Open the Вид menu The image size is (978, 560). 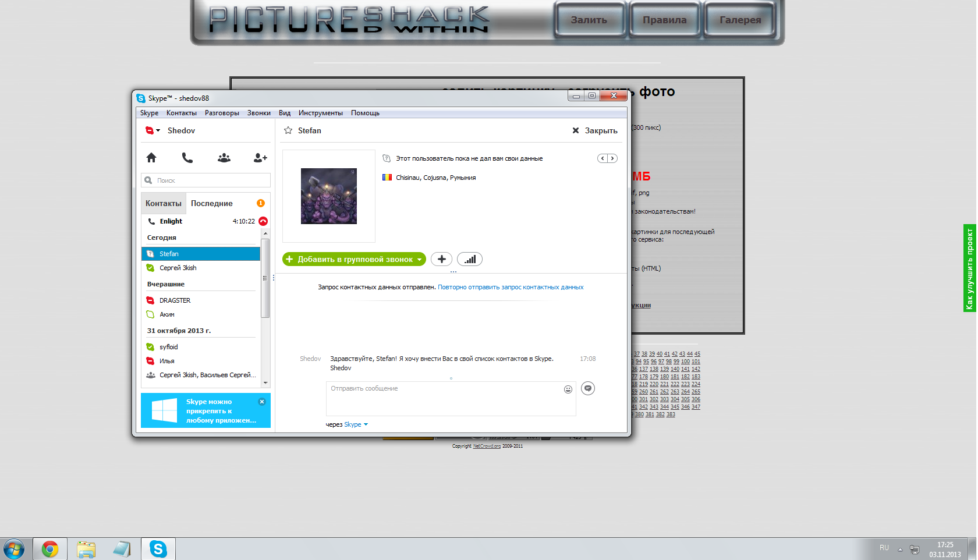pyautogui.click(x=285, y=113)
